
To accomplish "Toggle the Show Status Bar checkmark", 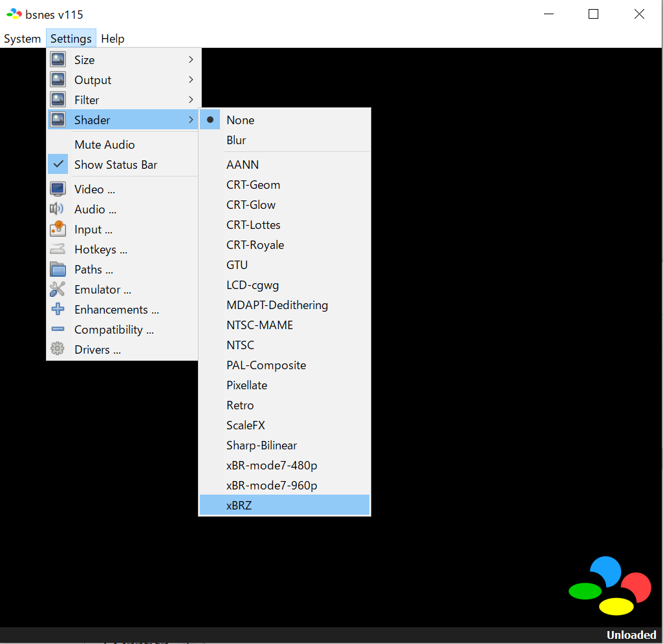I will click(58, 164).
